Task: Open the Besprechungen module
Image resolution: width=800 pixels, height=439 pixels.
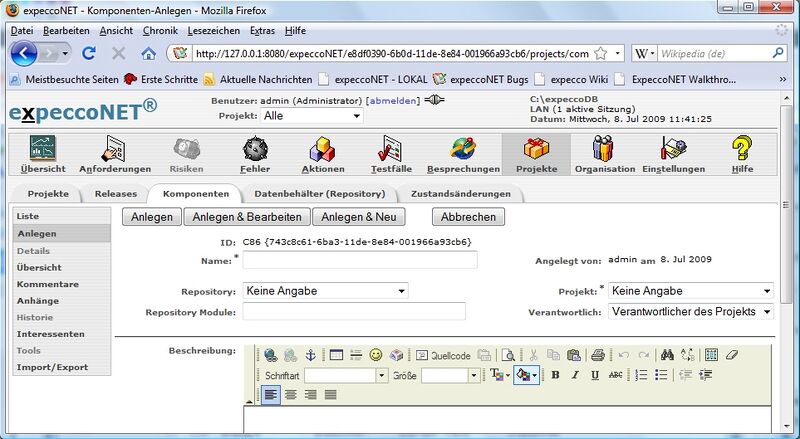Action: click(x=463, y=155)
